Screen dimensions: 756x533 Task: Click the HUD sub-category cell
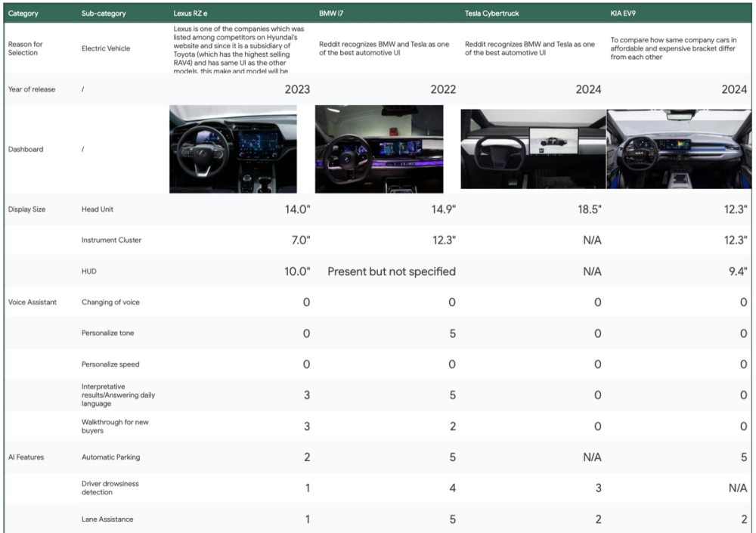point(88,271)
